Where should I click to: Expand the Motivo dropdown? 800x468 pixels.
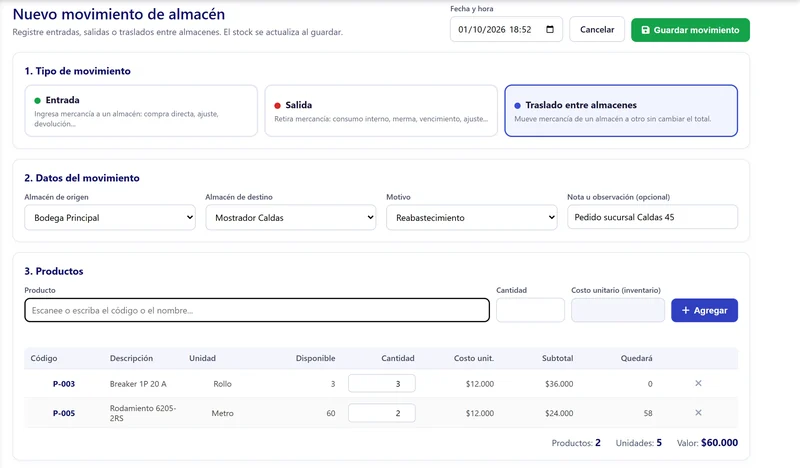[x=471, y=217]
